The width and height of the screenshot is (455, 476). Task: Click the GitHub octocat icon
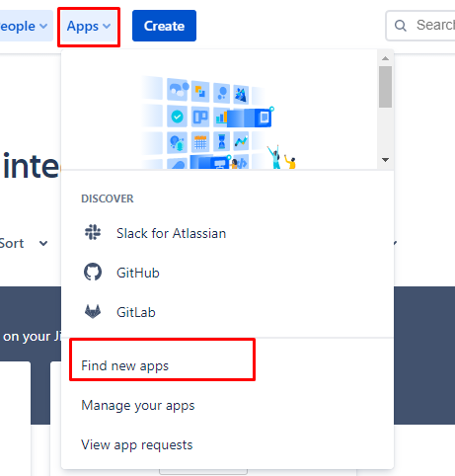click(93, 272)
